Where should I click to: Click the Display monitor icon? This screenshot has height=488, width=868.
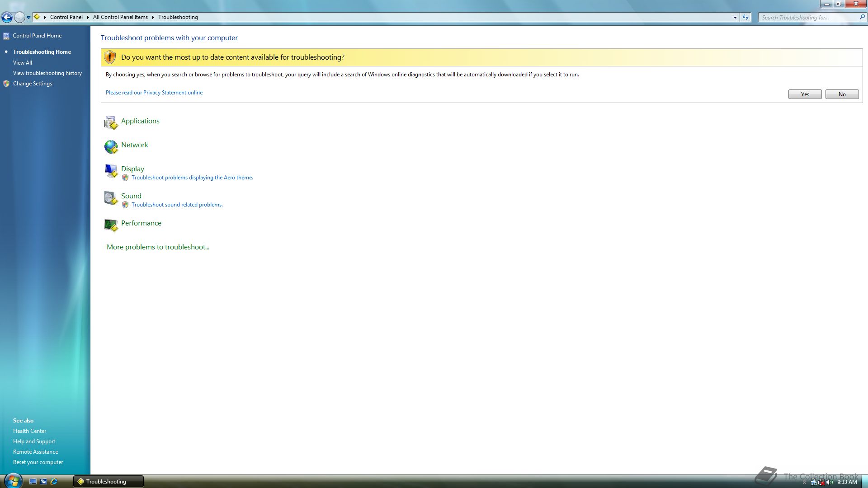tap(111, 171)
